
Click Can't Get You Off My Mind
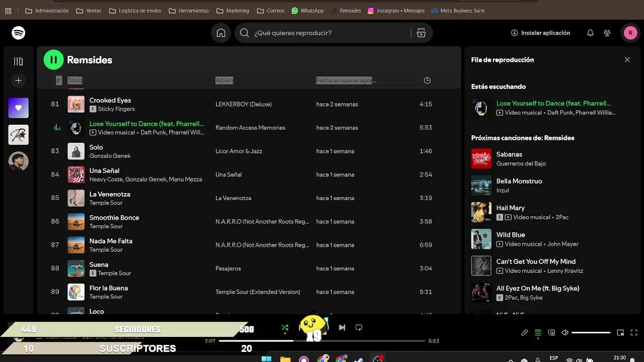[536, 261]
